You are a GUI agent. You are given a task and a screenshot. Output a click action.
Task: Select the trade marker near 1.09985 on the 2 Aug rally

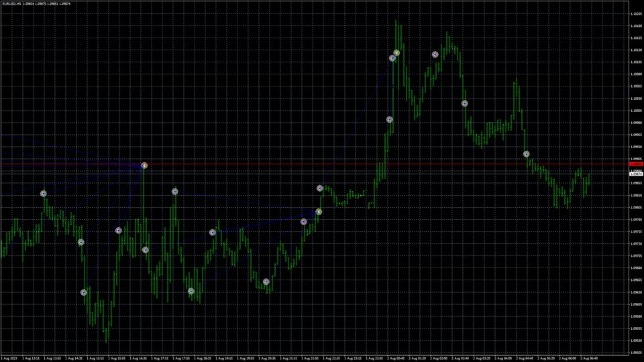click(389, 119)
